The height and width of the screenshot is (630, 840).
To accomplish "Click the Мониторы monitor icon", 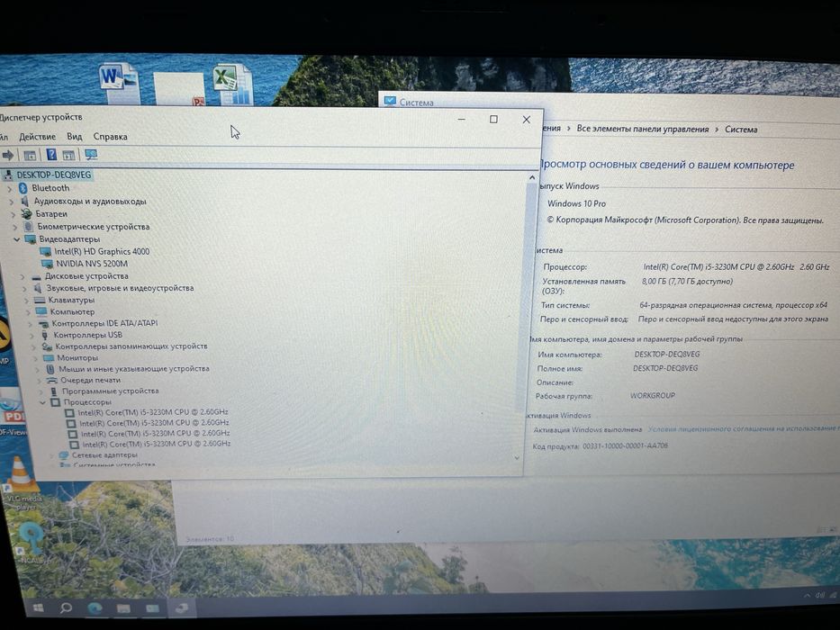I will tap(49, 358).
